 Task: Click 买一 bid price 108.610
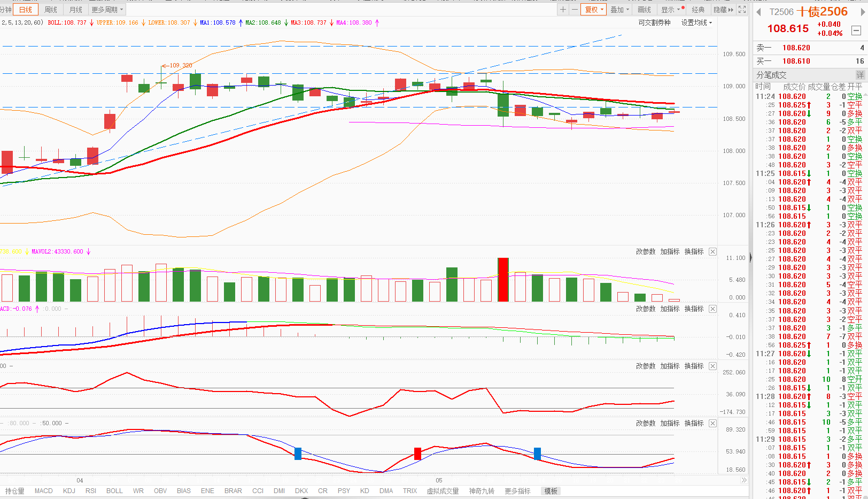pos(796,61)
